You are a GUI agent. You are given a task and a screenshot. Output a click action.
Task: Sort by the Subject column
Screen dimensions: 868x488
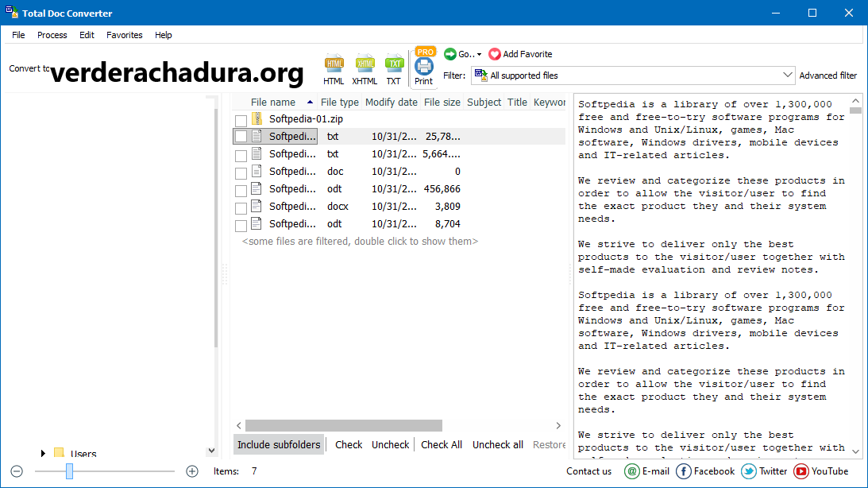click(484, 102)
